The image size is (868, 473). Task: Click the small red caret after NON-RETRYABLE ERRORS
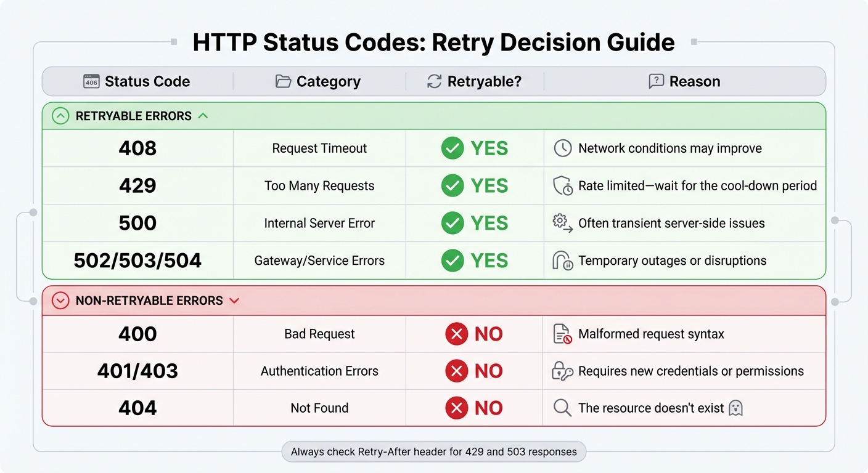pos(234,301)
